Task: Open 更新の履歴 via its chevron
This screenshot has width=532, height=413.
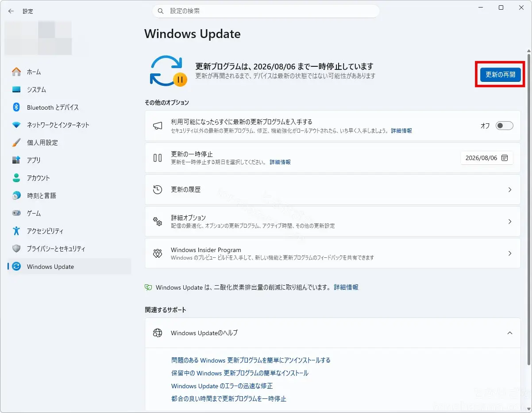Action: [510, 190]
